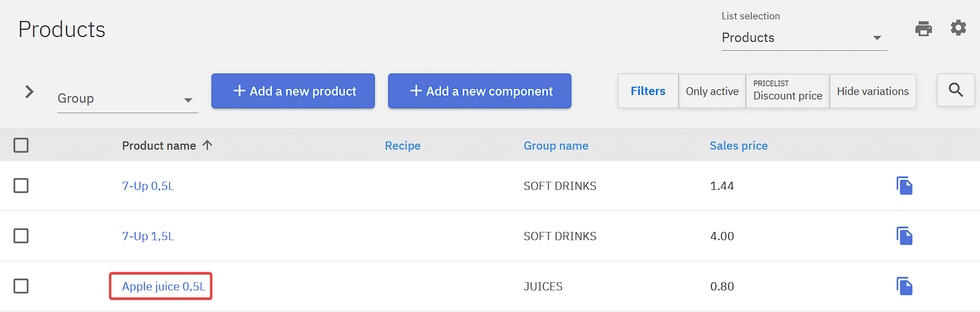Open the List selection dropdown
980x312 pixels.
[x=803, y=38]
